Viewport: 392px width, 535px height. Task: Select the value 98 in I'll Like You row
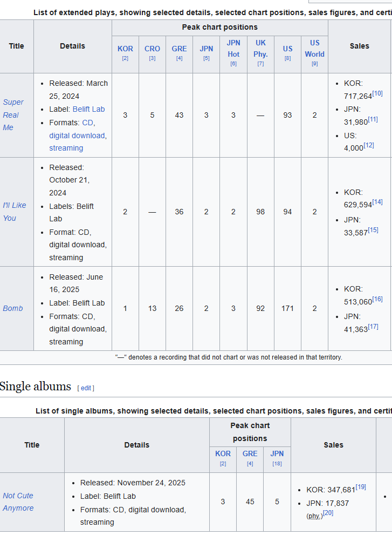coord(260,212)
